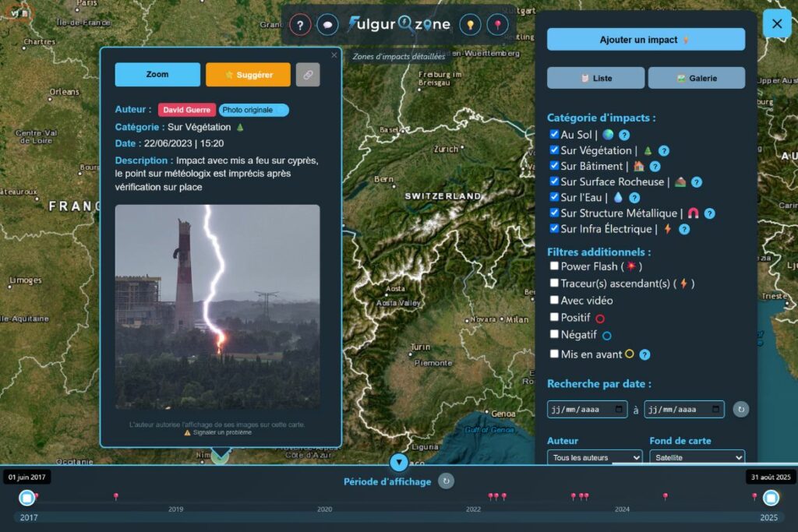This screenshot has height=532, width=798.
Task: Reset the date search with refresh icon
Action: pyautogui.click(x=741, y=409)
